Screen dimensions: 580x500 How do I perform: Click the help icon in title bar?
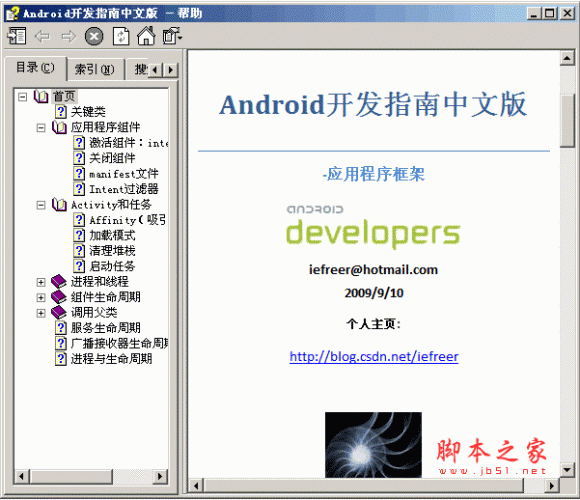pyautogui.click(x=13, y=13)
